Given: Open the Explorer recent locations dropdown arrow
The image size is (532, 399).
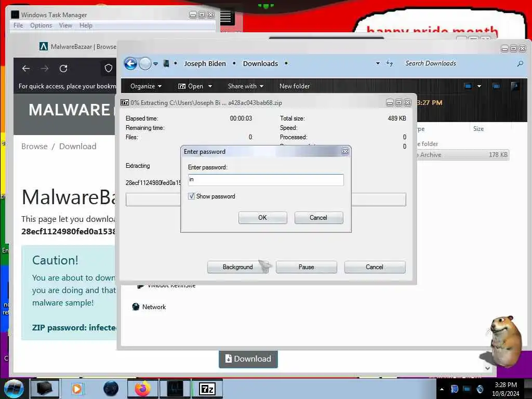Looking at the screenshot, I should [x=155, y=64].
